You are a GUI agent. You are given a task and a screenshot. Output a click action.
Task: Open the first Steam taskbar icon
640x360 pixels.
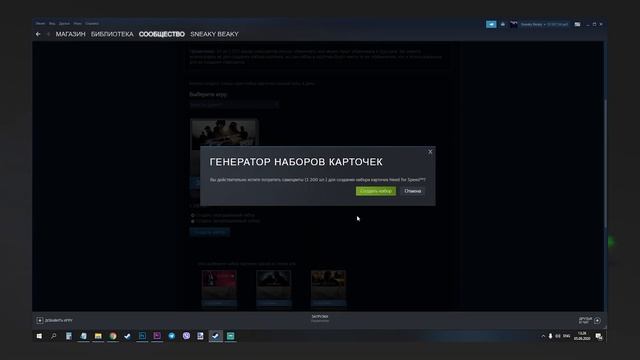click(127, 336)
